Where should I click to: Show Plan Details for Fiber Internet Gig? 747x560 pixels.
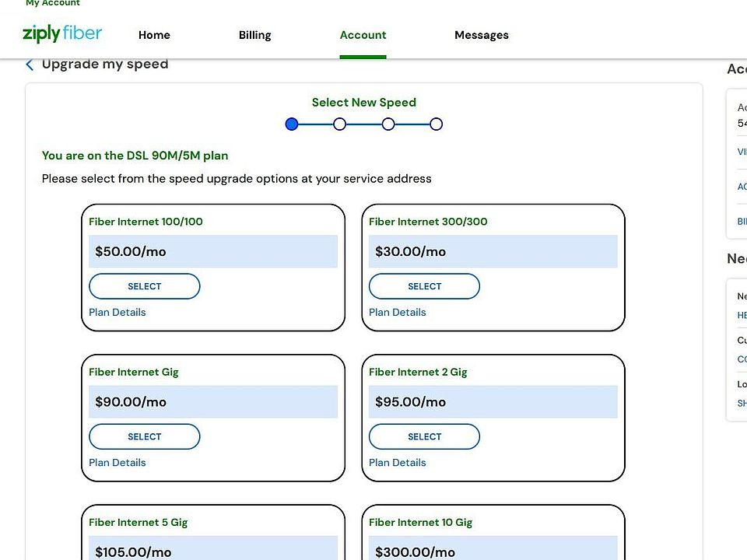coord(117,462)
